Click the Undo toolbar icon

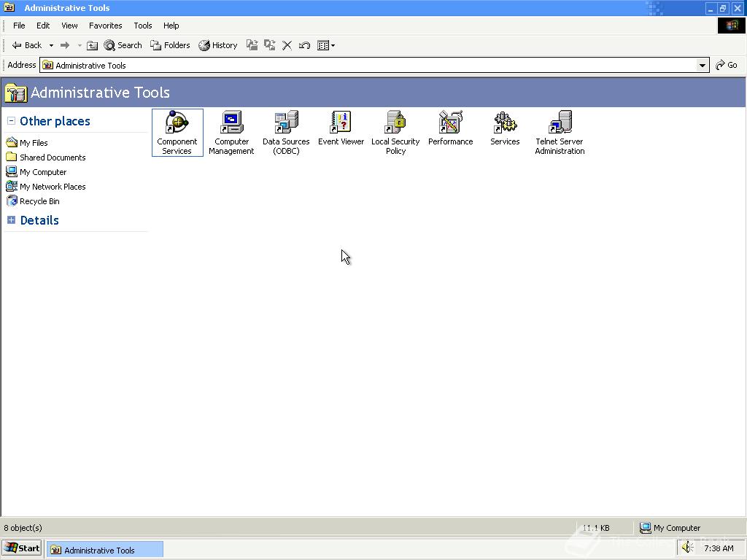click(x=304, y=45)
